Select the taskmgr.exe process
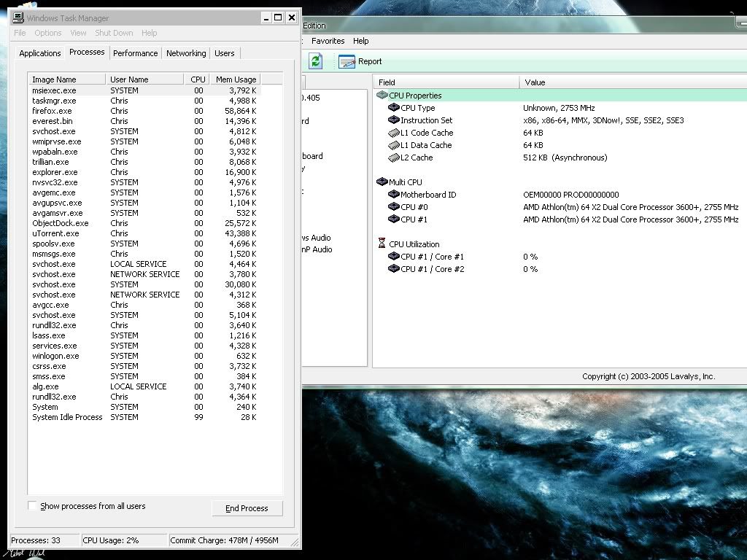Image resolution: width=747 pixels, height=560 pixels. coord(145,101)
